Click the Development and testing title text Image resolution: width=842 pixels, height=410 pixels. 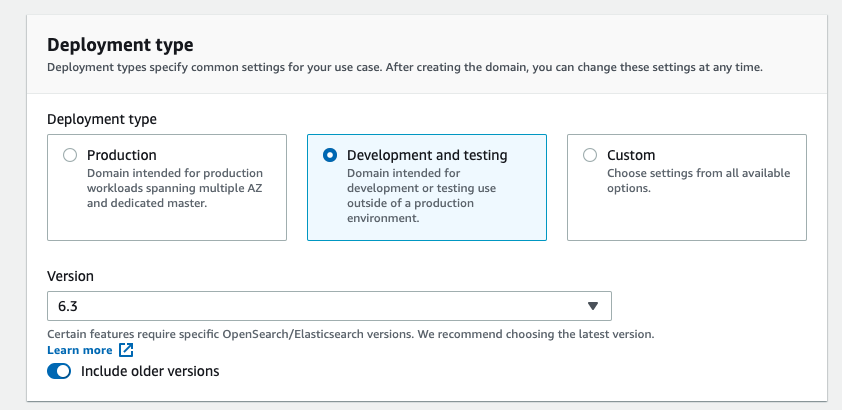[427, 155]
